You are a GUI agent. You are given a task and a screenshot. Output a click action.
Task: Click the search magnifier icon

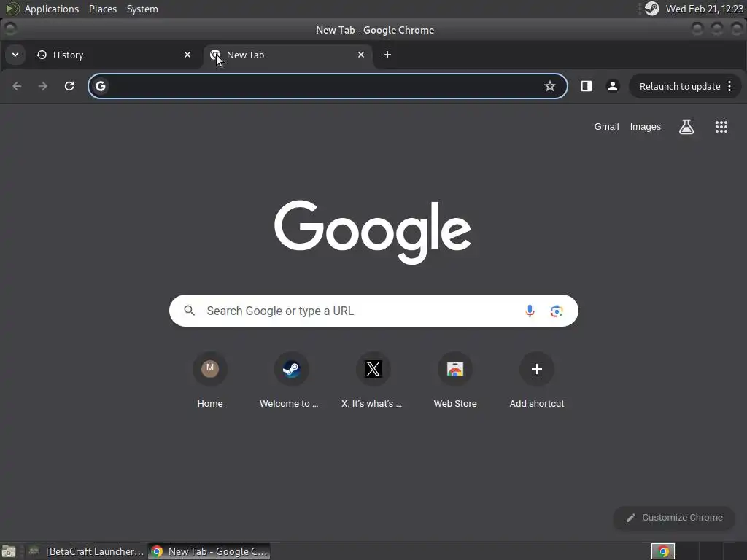coord(190,311)
